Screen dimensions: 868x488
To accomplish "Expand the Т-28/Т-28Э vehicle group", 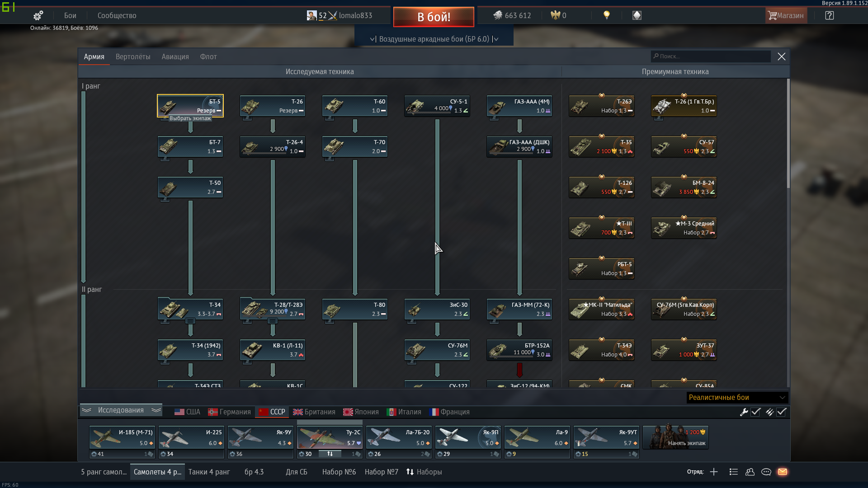I will [273, 321].
